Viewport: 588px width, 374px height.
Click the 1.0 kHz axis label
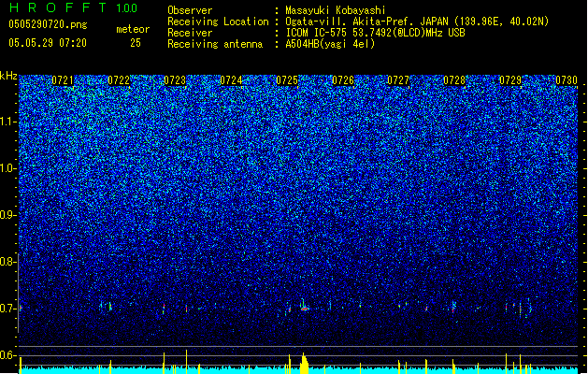point(8,168)
